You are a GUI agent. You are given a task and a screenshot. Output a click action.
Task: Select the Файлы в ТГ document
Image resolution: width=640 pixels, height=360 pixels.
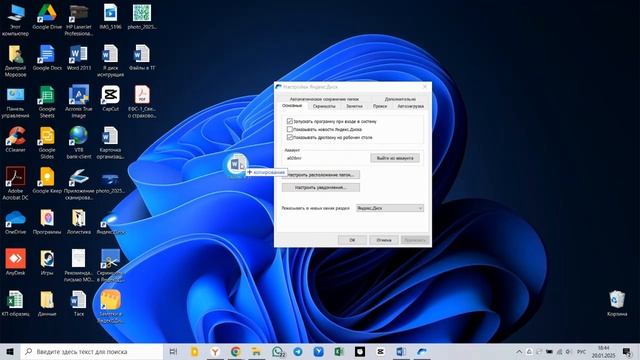[142, 58]
